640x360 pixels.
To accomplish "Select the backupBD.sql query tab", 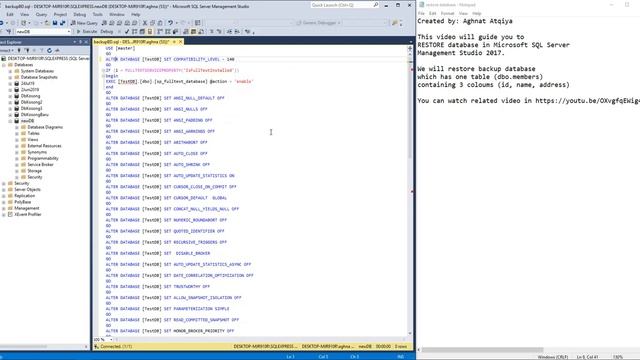I will click(x=131, y=42).
